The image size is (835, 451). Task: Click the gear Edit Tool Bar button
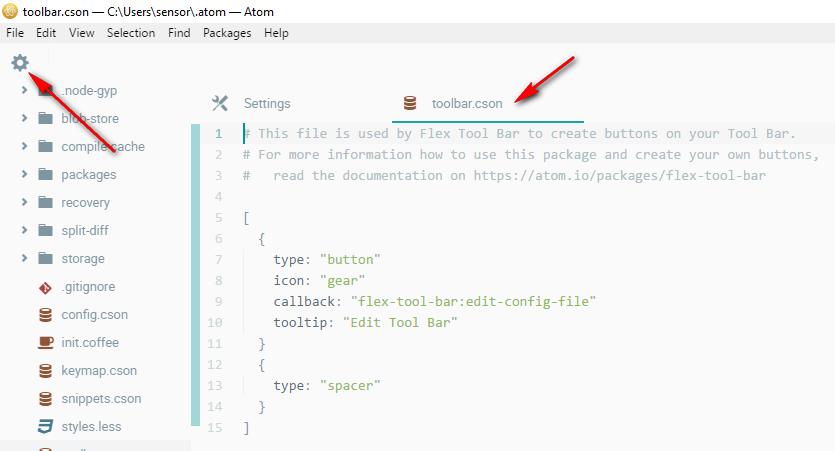pyautogui.click(x=20, y=63)
